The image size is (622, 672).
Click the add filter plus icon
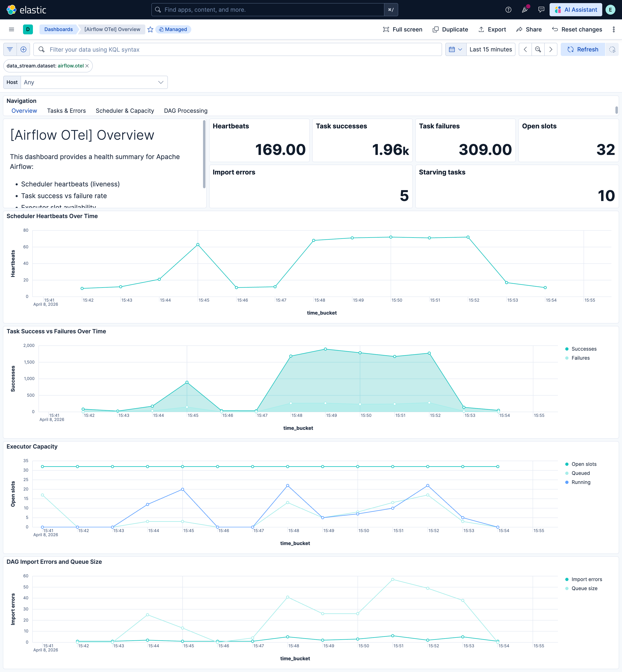[23, 49]
